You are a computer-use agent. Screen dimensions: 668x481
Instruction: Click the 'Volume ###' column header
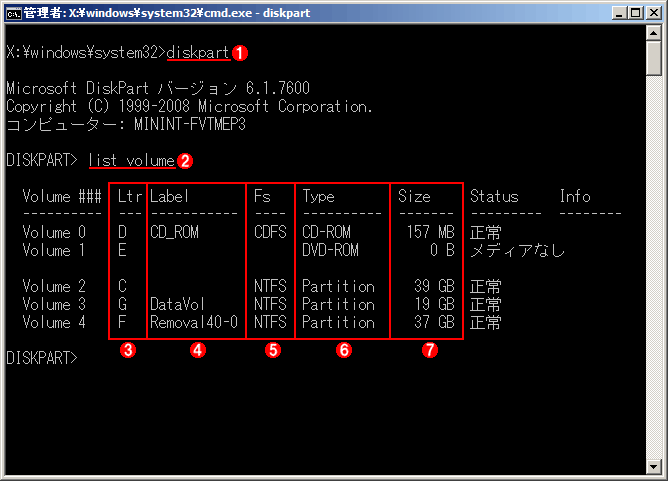pyautogui.click(x=62, y=196)
